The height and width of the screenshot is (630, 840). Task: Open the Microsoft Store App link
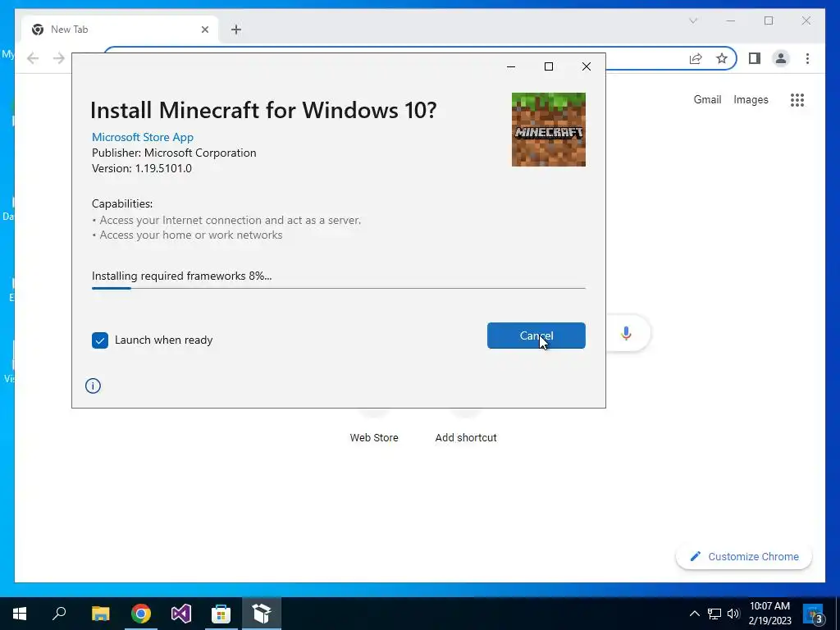[143, 137]
